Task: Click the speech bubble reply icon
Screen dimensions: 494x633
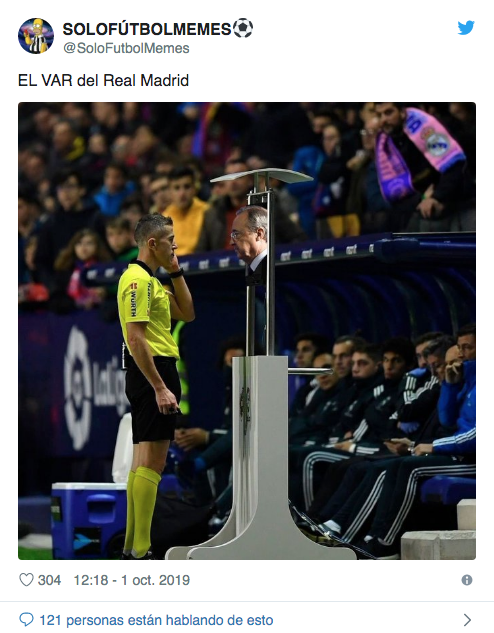Action: 26,620
